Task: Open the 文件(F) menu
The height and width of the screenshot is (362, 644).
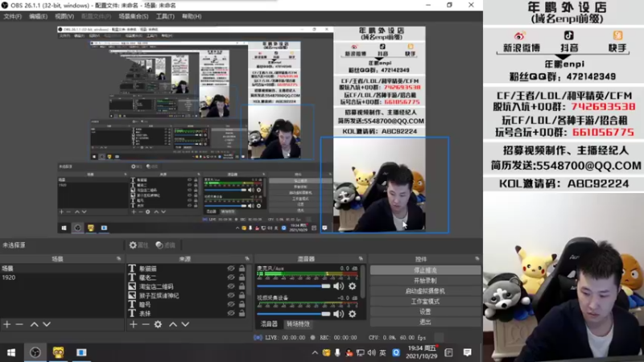Action: pyautogui.click(x=12, y=16)
